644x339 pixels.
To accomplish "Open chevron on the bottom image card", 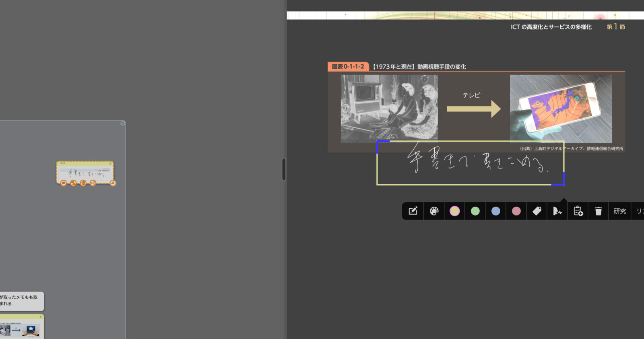I will click(41, 317).
